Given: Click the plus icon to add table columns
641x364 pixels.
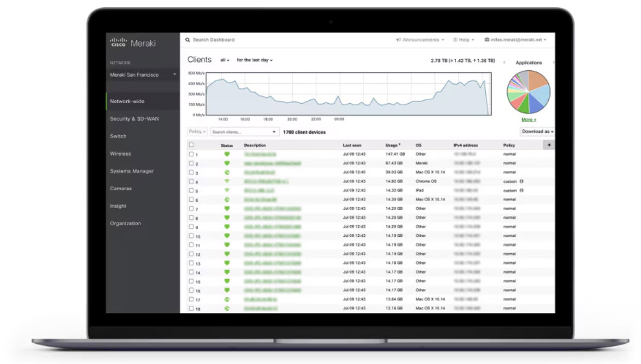Looking at the screenshot, I should tap(548, 145).
